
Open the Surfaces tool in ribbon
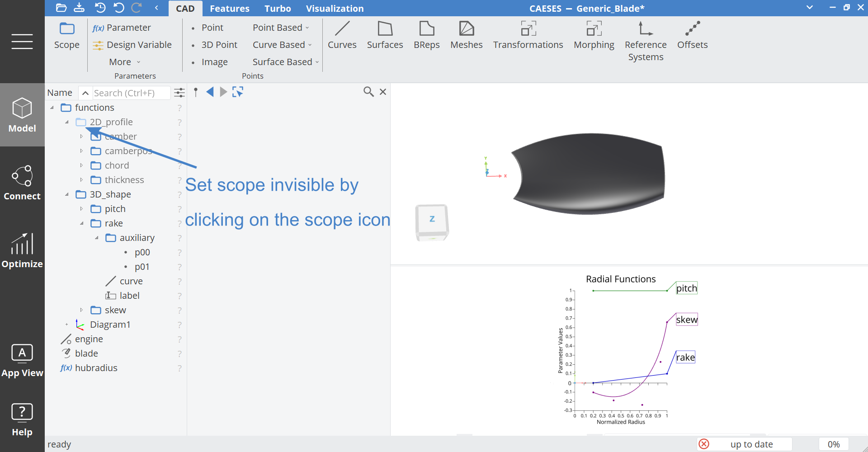coord(385,35)
